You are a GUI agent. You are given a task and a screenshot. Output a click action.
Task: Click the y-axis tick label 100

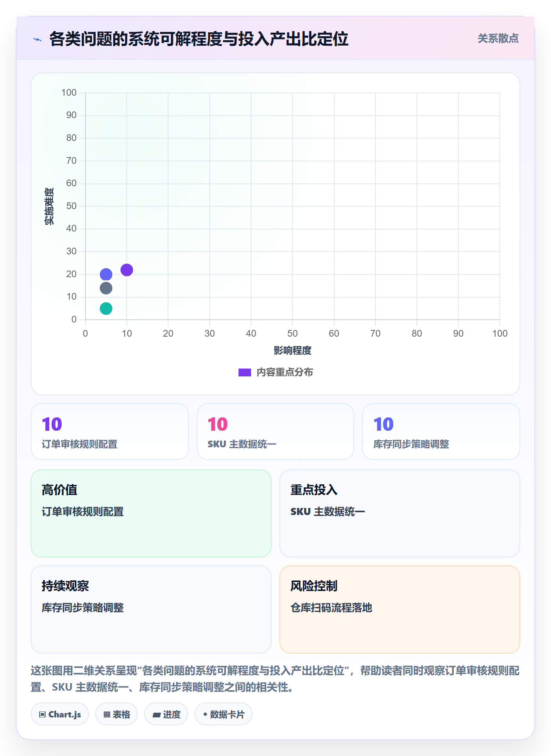tap(69, 93)
